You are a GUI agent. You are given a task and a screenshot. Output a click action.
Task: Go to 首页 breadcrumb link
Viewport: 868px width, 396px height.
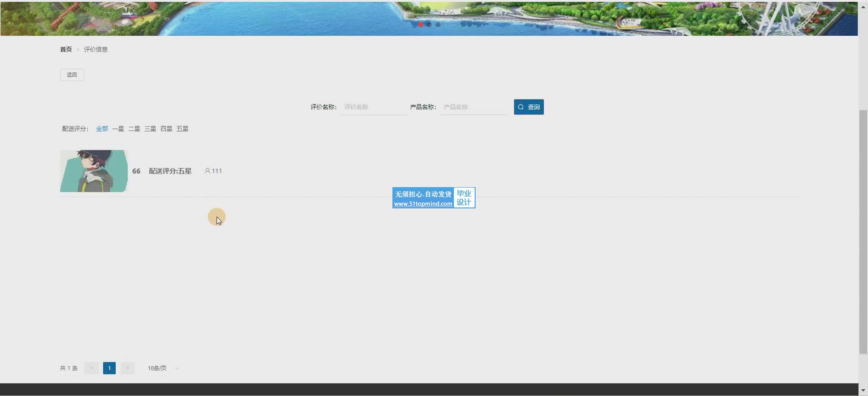[66, 49]
